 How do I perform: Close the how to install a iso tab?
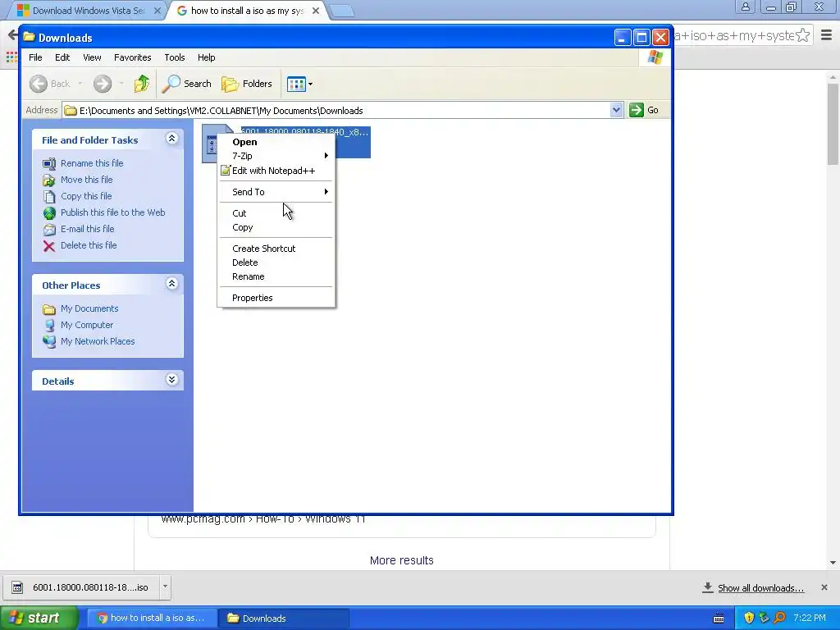coord(316,10)
